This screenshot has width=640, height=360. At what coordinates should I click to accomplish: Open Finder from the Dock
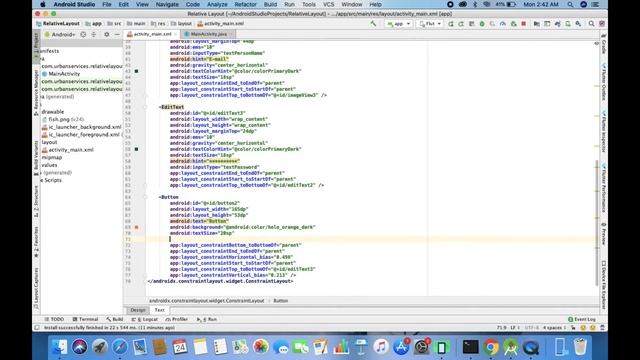click(60, 347)
